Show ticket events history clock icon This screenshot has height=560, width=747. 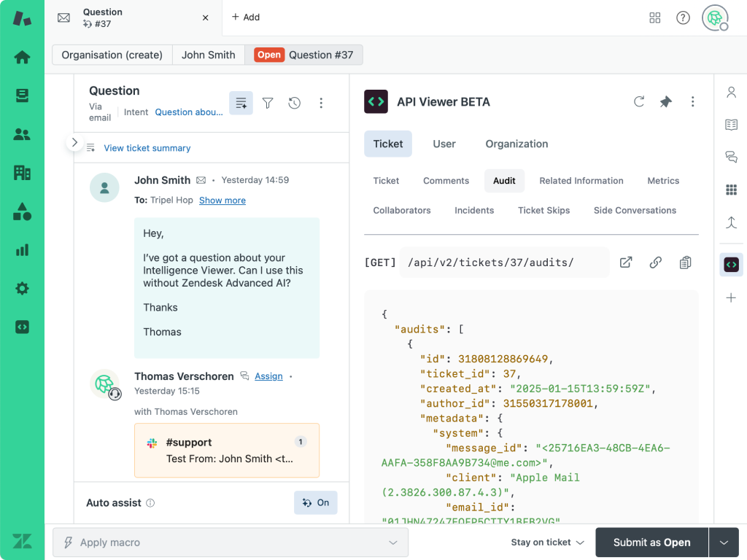pyautogui.click(x=294, y=104)
